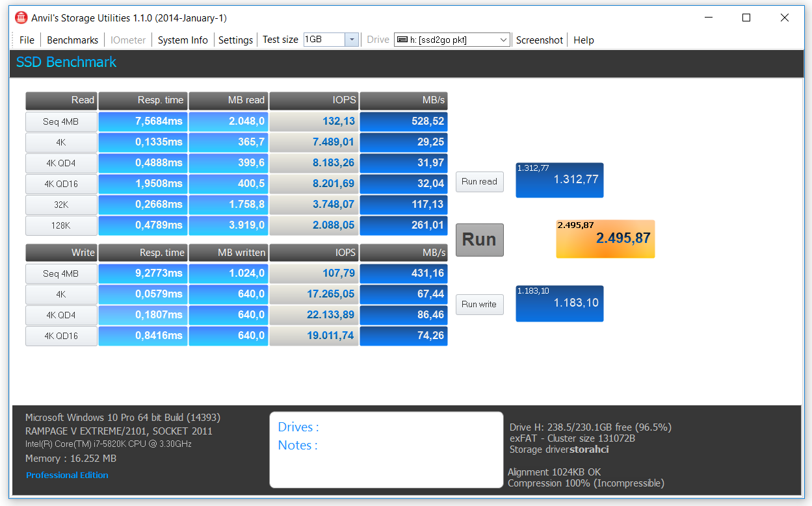
Task: Click the Professional Edition label
Action: pos(67,475)
